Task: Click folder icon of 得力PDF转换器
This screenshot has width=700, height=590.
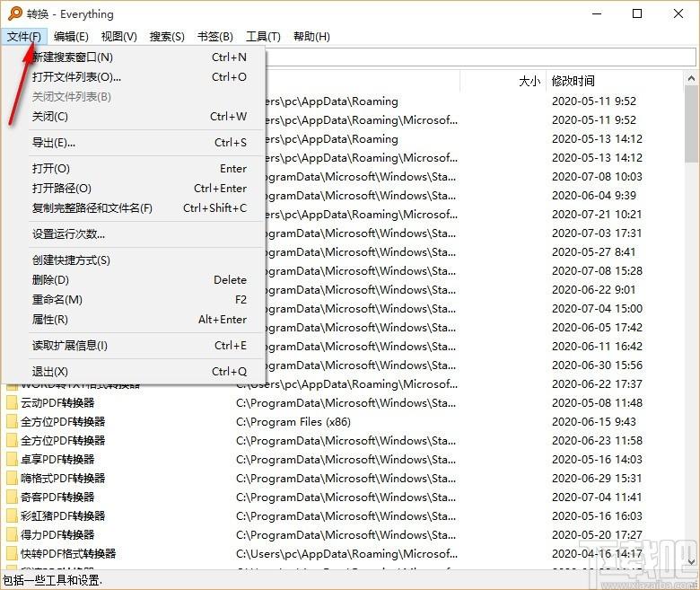Action: [x=12, y=534]
